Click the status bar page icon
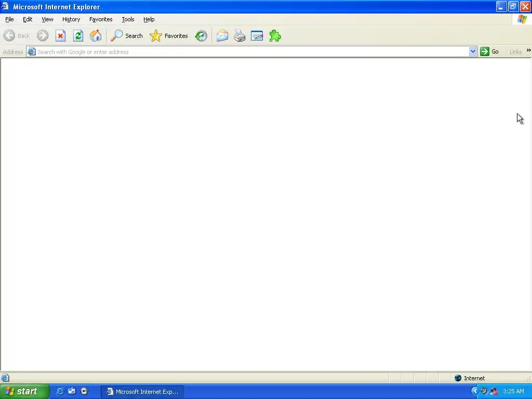Screen dimensions: 532x399 5,378
